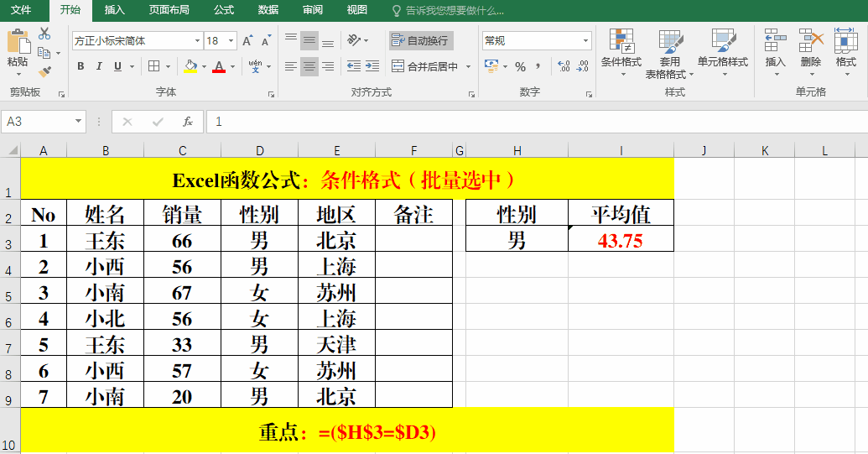Open the 对齐方式 group dialog launcher

pos(471,95)
